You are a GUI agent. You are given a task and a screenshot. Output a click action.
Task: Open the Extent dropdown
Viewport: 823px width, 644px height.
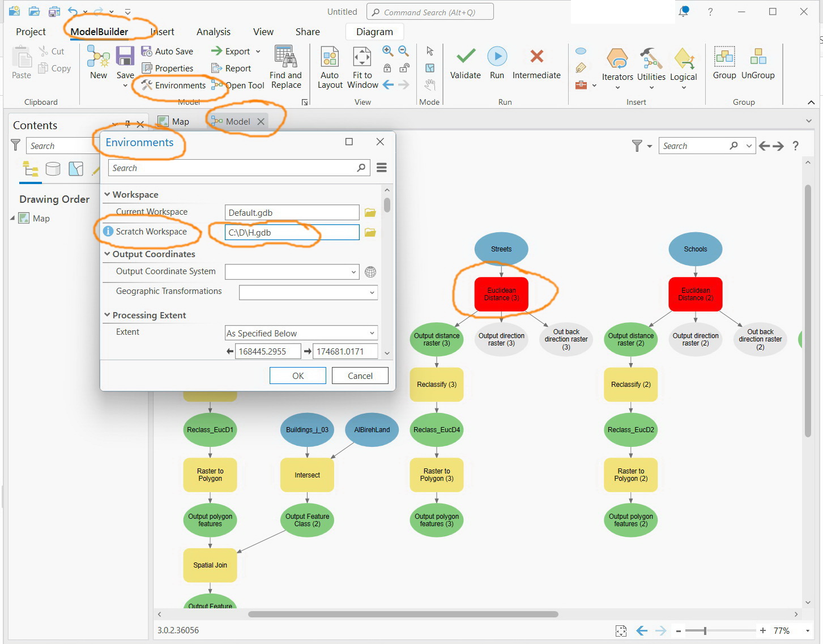click(301, 333)
